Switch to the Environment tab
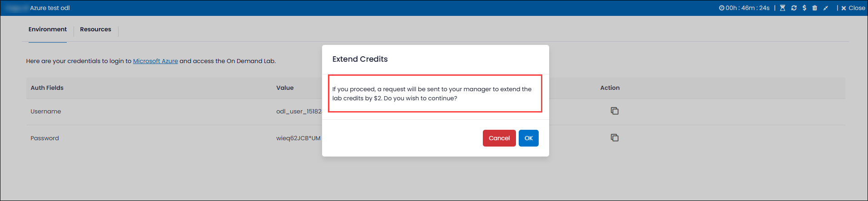This screenshot has height=201, width=868. click(x=48, y=29)
